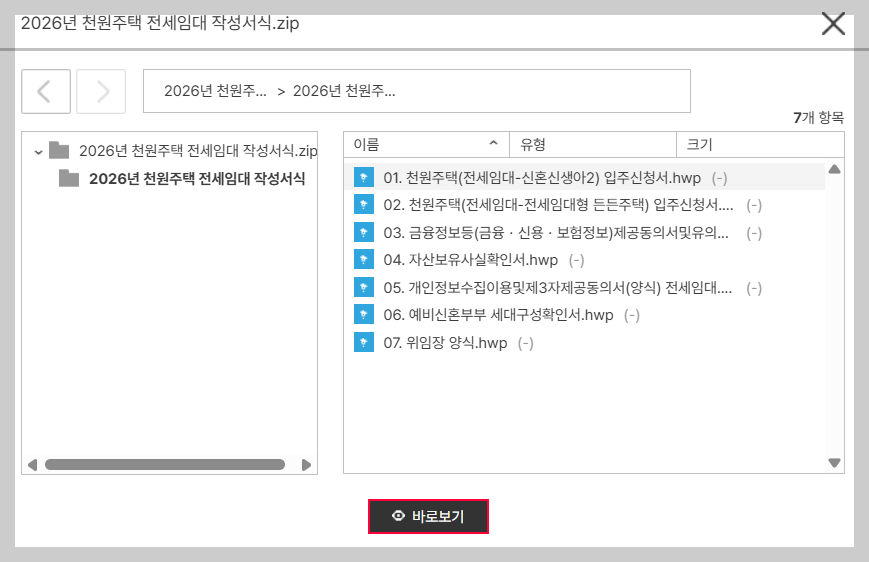Select the 2026년 천원주택 전세임대 작성서식.zip tree root

(198, 150)
